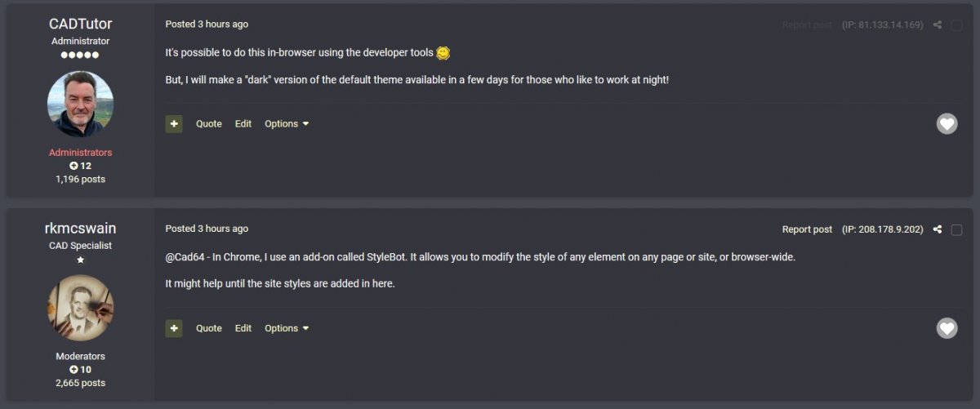This screenshot has width=980, height=409.
Task: Tick the moderation checkbox on CADTutor's post
Action: click(957, 25)
